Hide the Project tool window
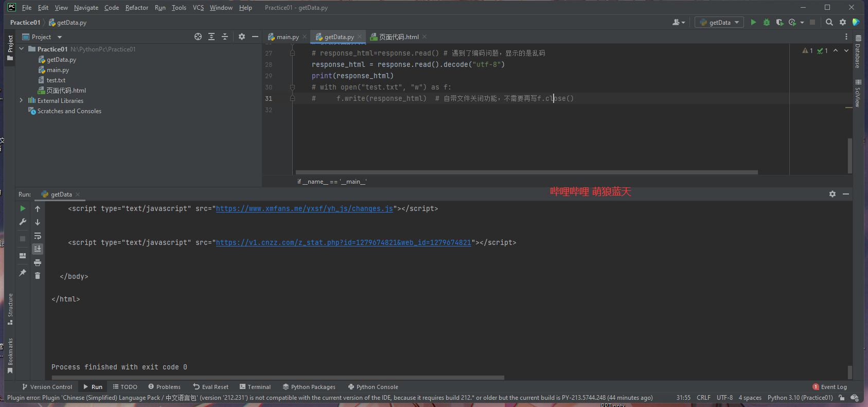This screenshot has width=868, height=407. point(255,37)
